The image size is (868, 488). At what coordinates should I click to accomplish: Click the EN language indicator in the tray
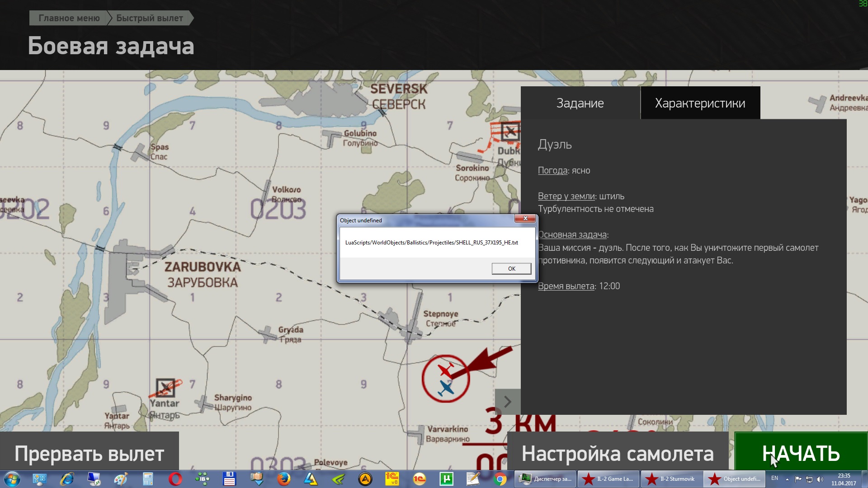coord(774,479)
